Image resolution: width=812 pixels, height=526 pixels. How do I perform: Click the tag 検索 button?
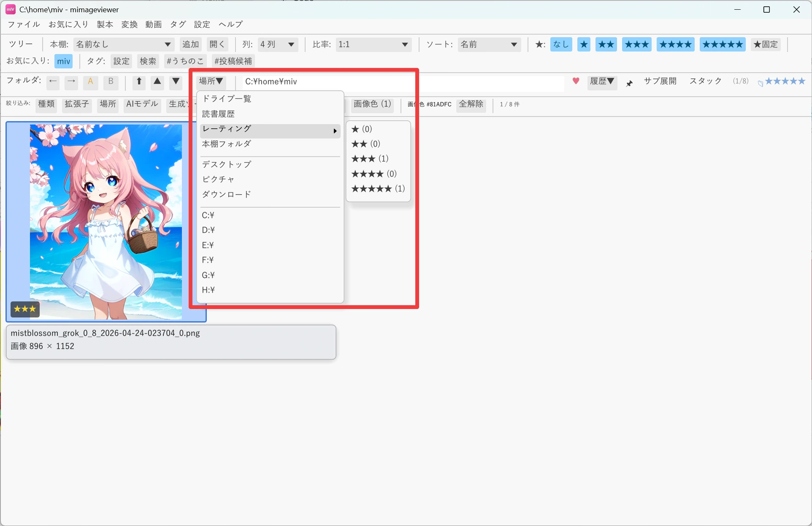point(148,61)
